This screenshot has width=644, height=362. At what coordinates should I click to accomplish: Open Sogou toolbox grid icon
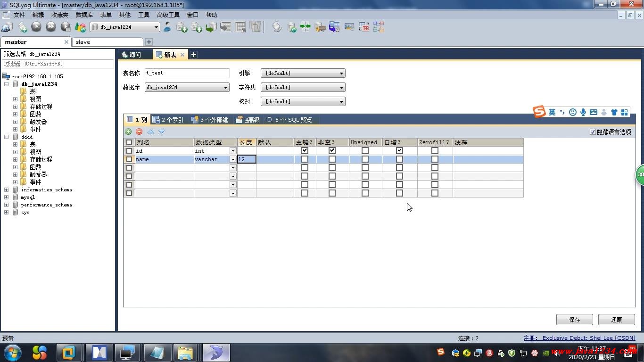coord(625,112)
